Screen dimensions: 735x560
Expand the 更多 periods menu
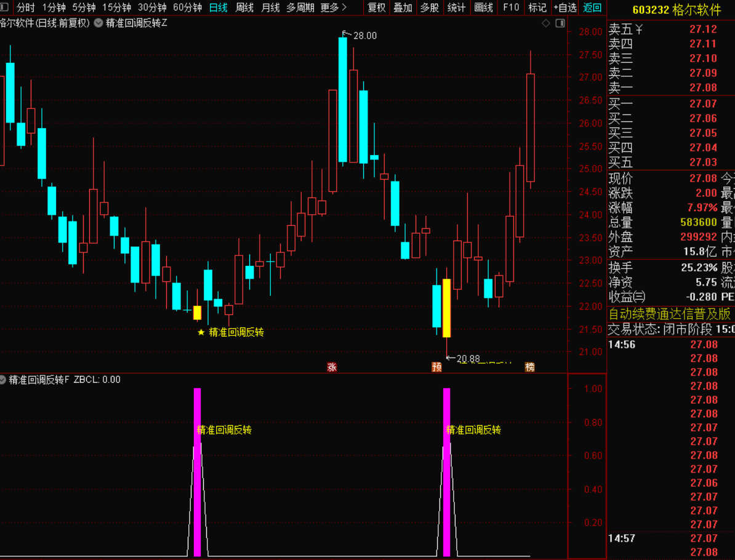[333, 7]
